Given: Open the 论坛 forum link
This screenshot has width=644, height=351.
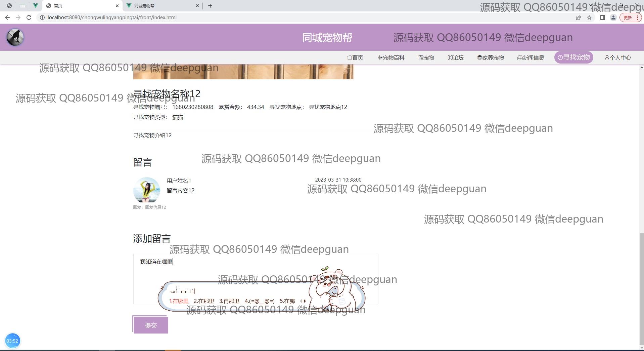Looking at the screenshot, I should (x=456, y=57).
